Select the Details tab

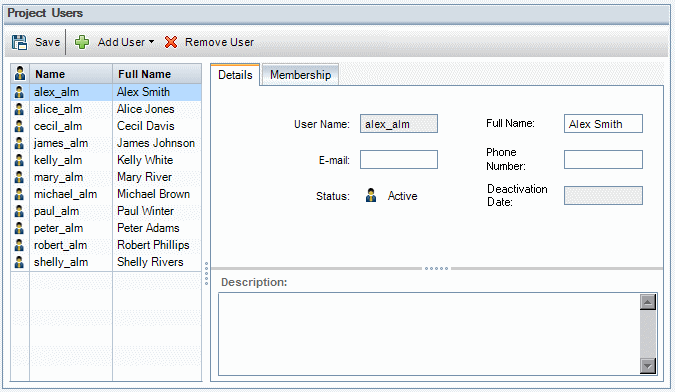coord(235,75)
